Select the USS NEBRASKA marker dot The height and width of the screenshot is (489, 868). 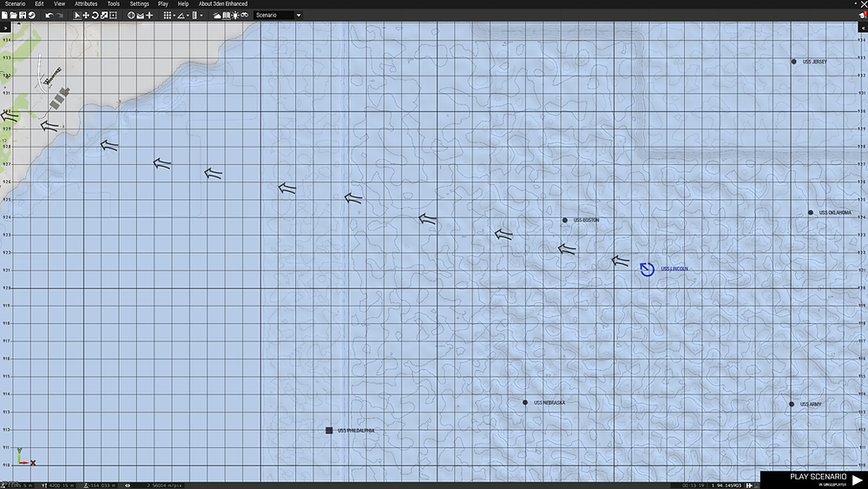point(525,403)
